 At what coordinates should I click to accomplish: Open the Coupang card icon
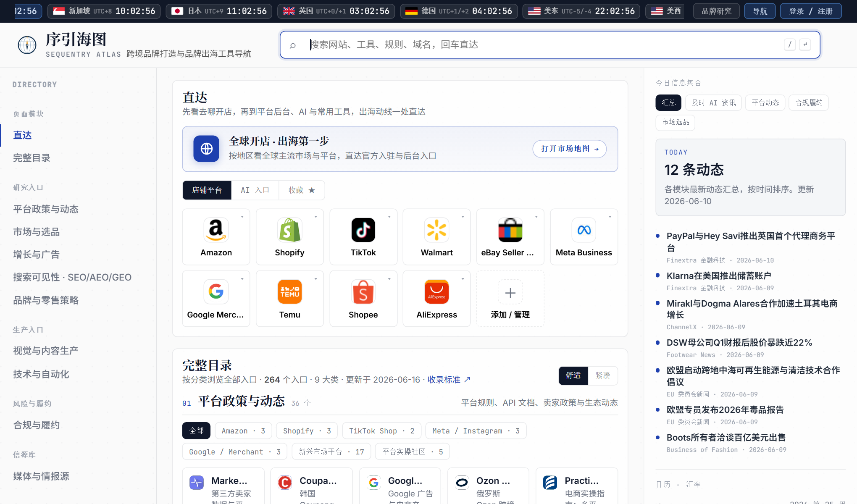[x=285, y=483]
